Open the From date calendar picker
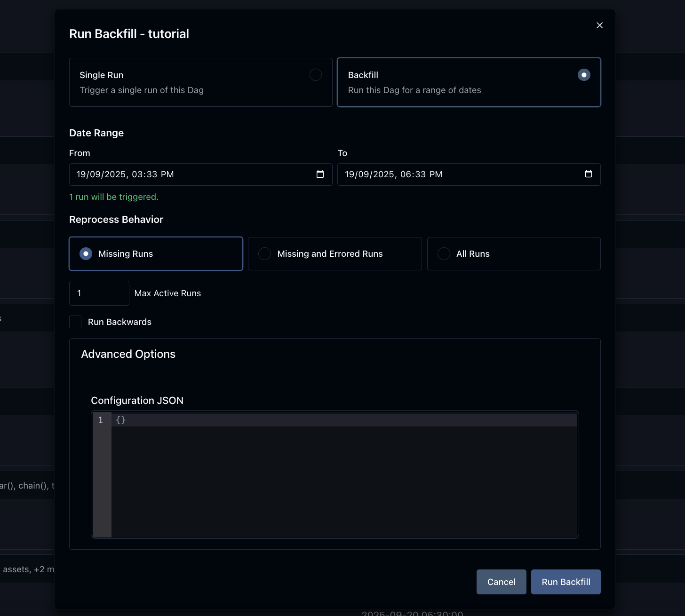The height and width of the screenshot is (616, 685). click(x=320, y=174)
